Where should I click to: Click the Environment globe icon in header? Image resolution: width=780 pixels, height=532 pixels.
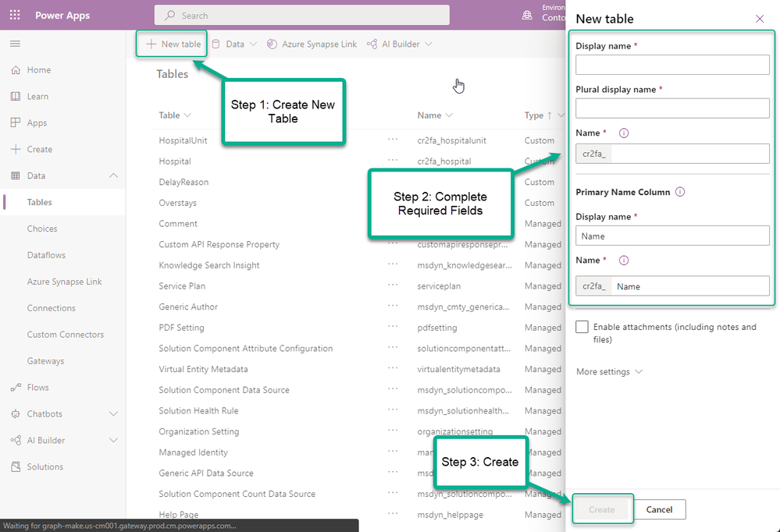pos(527,16)
